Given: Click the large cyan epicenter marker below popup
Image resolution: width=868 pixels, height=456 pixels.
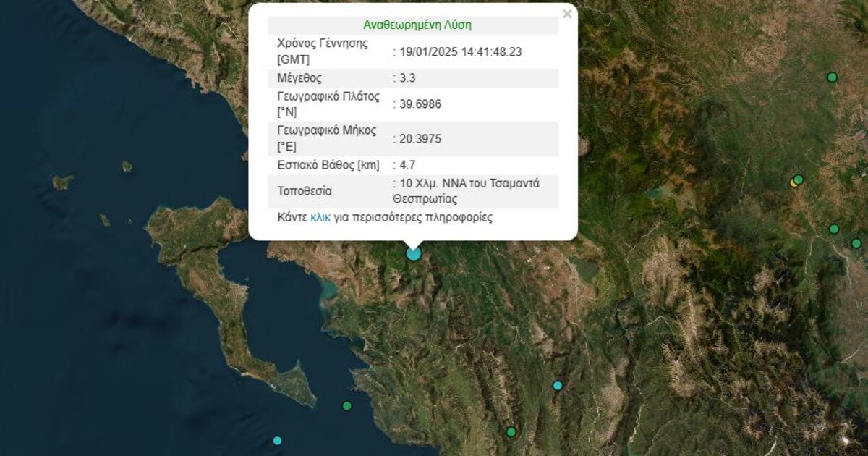Looking at the screenshot, I should click(413, 253).
